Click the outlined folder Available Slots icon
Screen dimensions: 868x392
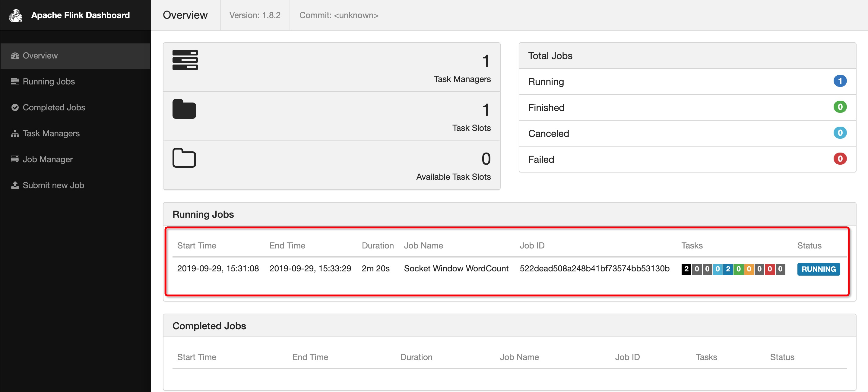coord(184,158)
